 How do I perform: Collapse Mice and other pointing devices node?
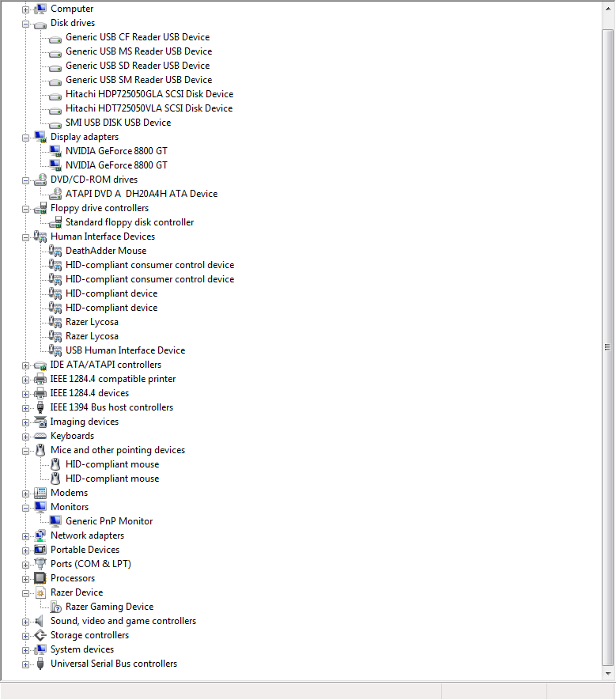[x=25, y=451]
